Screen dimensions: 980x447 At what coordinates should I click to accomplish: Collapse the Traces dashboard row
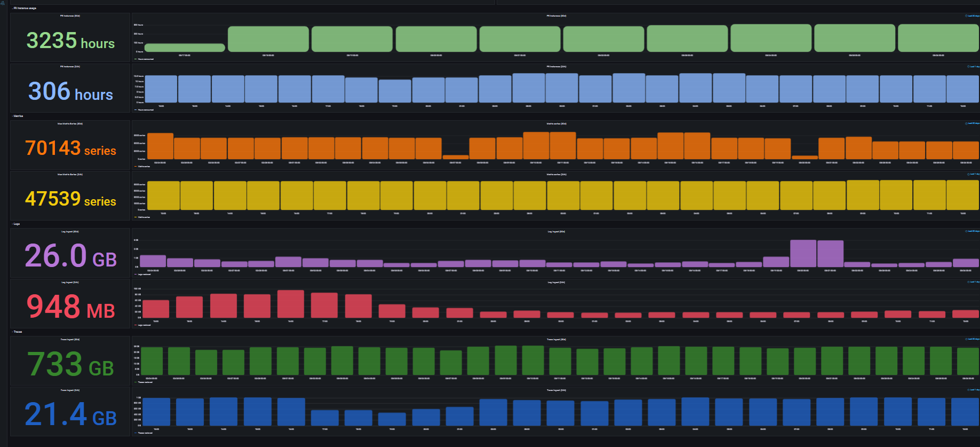click(x=18, y=332)
